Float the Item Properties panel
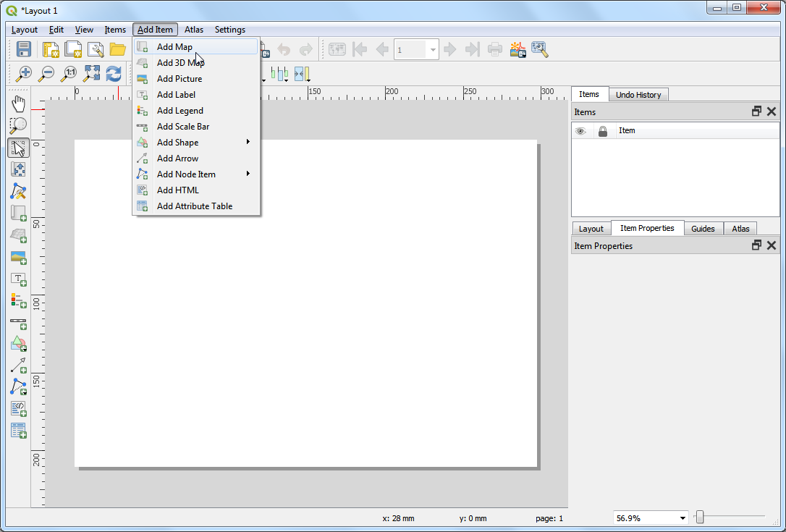786x532 pixels. point(756,245)
